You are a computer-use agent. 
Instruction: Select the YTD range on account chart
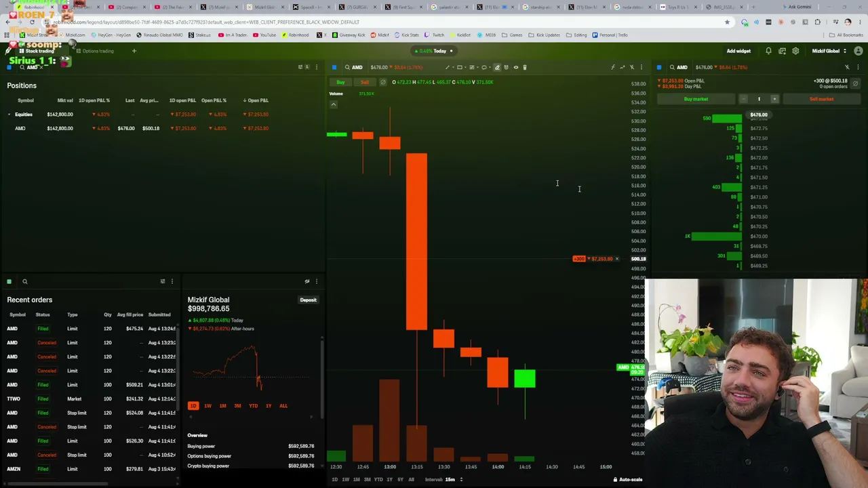[253, 406]
